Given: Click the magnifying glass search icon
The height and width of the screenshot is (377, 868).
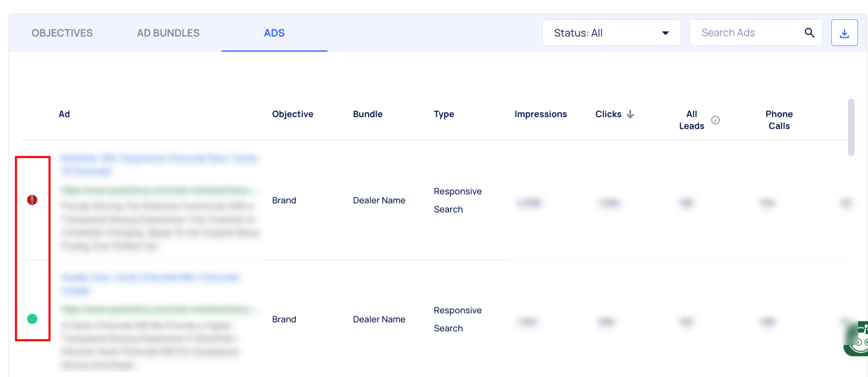Looking at the screenshot, I should pyautogui.click(x=809, y=33).
